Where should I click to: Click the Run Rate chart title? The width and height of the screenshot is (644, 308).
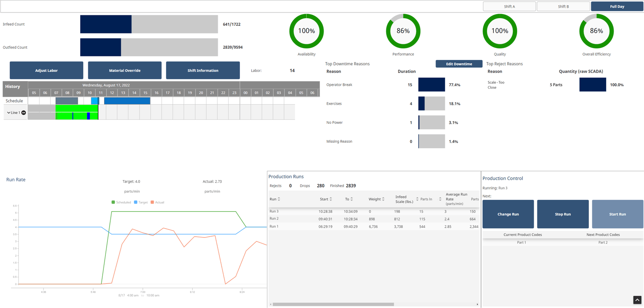16,180
